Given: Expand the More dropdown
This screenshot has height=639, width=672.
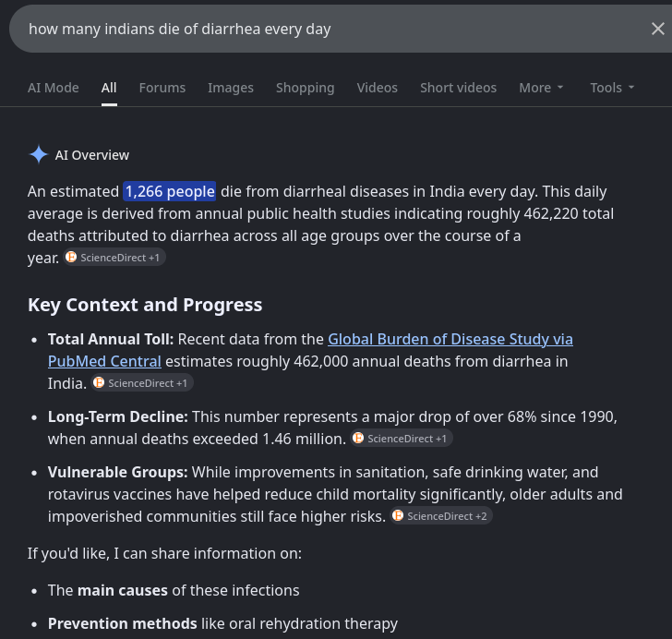Looking at the screenshot, I should 541,88.
